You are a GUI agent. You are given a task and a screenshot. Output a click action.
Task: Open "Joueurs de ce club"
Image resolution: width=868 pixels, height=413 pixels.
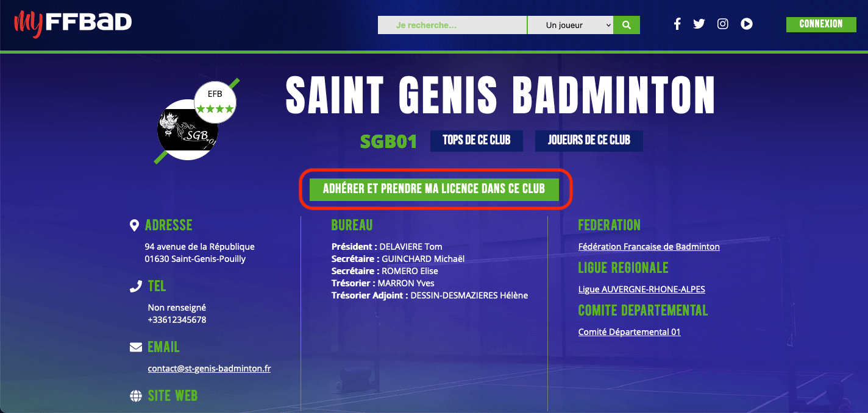[589, 140]
